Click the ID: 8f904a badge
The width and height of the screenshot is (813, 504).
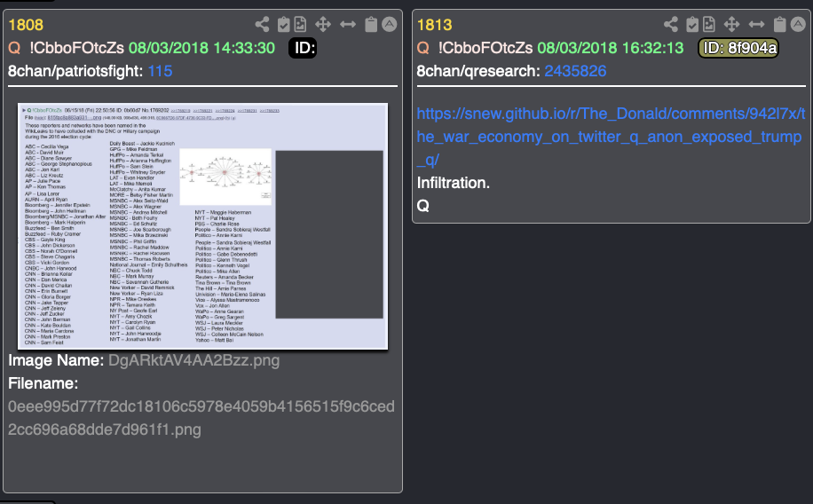(x=738, y=48)
